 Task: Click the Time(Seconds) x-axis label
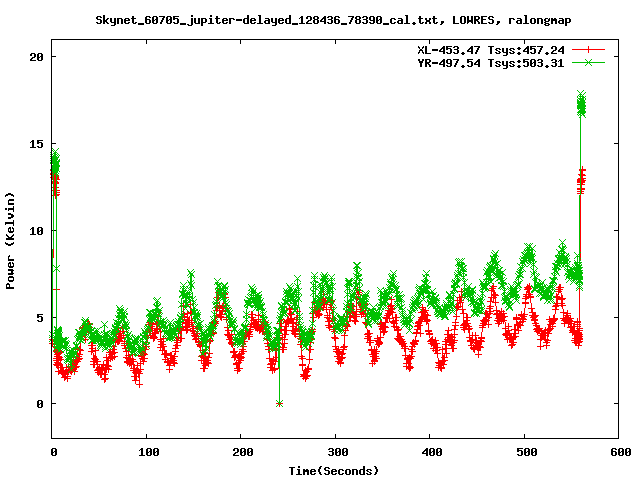pyautogui.click(x=333, y=471)
